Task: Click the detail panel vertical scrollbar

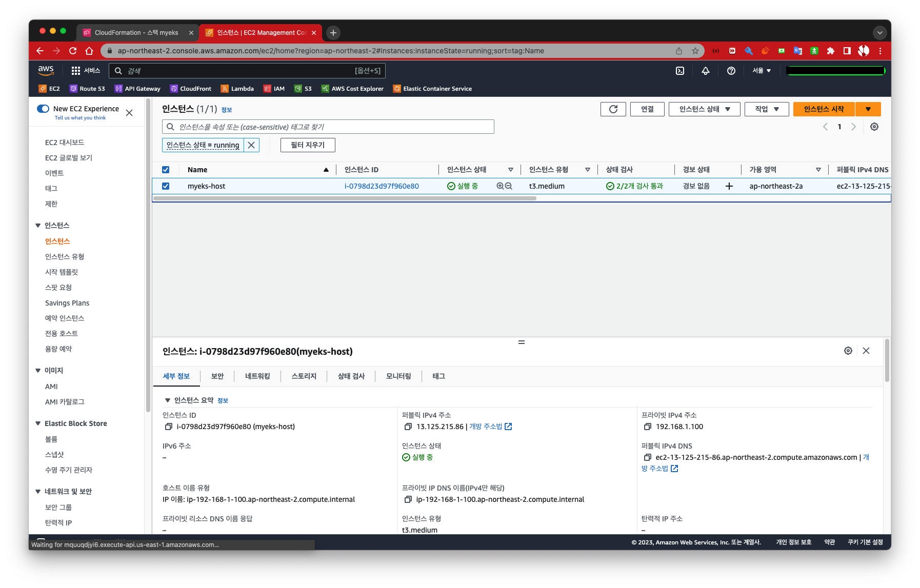Action: [887, 360]
